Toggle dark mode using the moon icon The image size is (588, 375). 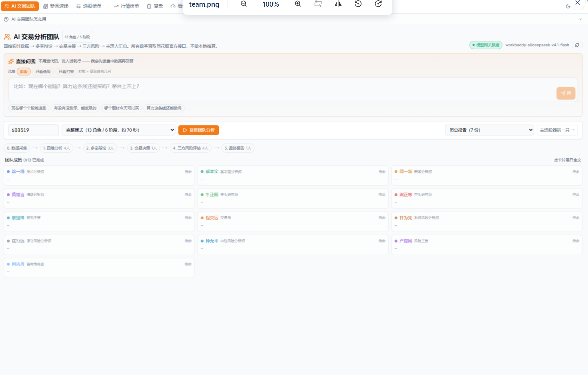click(x=568, y=6)
